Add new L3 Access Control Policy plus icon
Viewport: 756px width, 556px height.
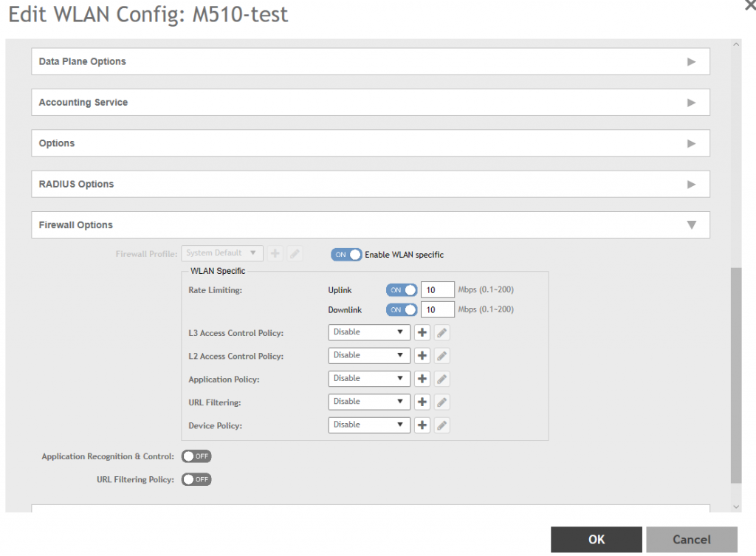pos(422,333)
